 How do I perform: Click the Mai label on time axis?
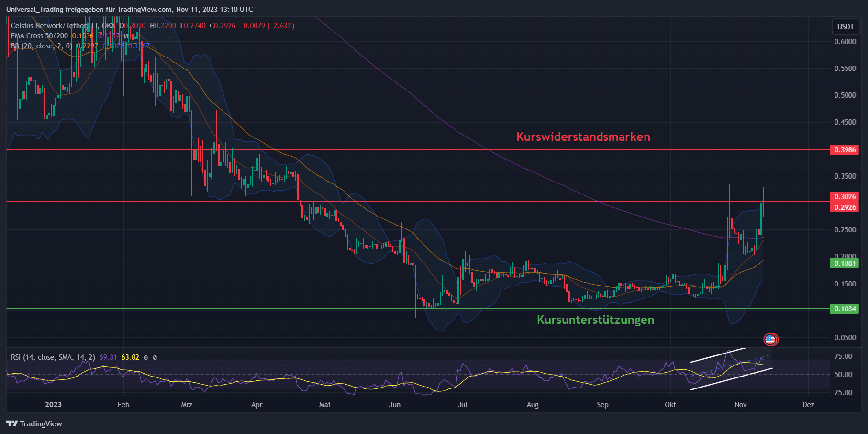click(324, 405)
